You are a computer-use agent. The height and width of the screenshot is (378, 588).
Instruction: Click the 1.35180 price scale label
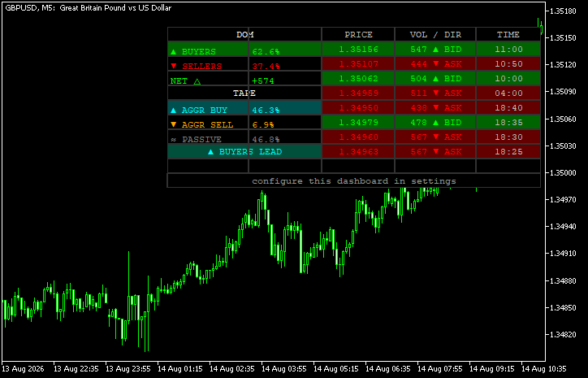pos(563,11)
